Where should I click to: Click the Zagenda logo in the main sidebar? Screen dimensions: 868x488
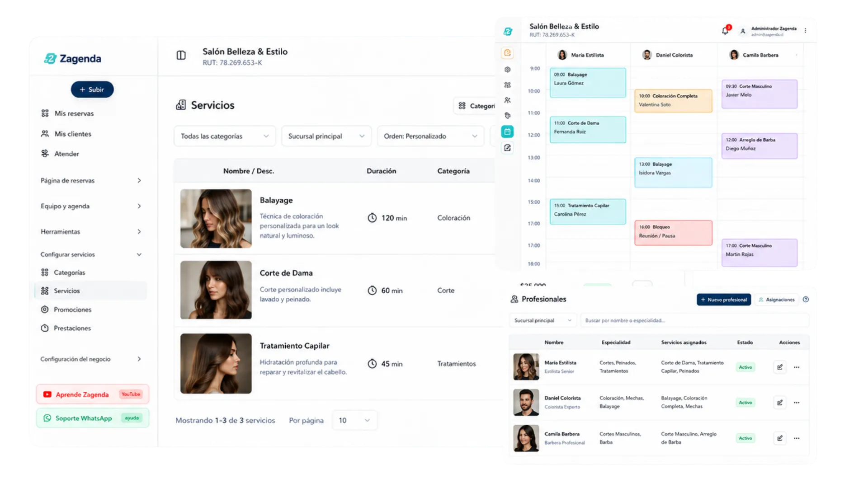click(x=72, y=58)
